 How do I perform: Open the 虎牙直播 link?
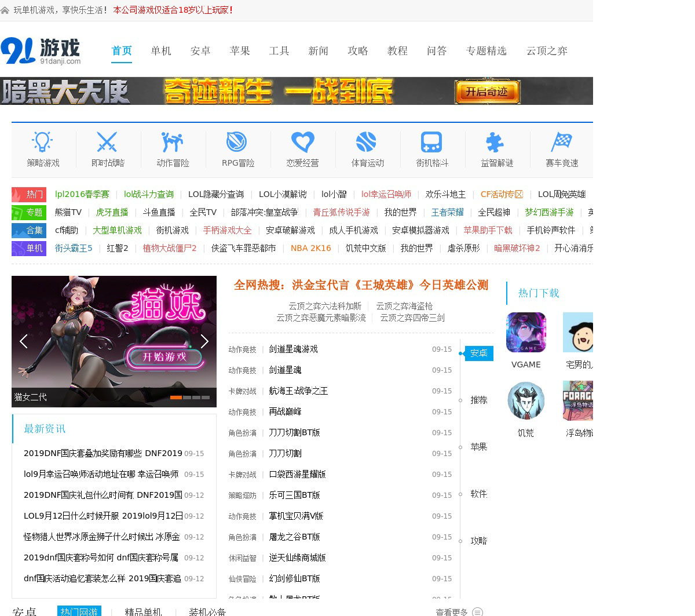[112, 212]
